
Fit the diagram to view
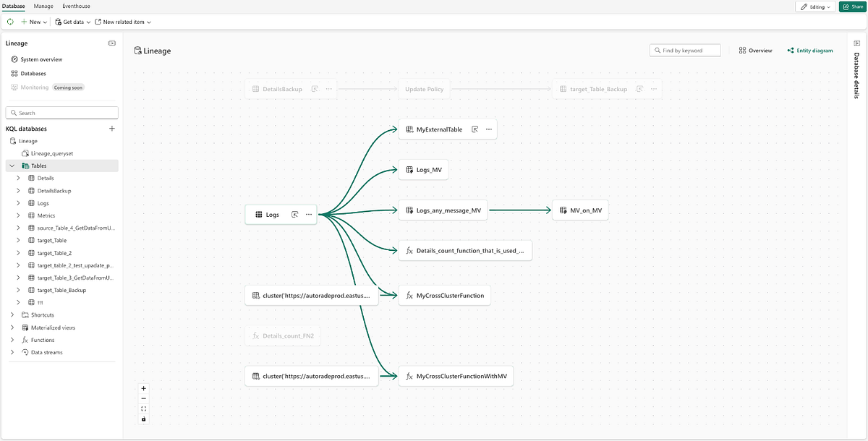(144, 408)
